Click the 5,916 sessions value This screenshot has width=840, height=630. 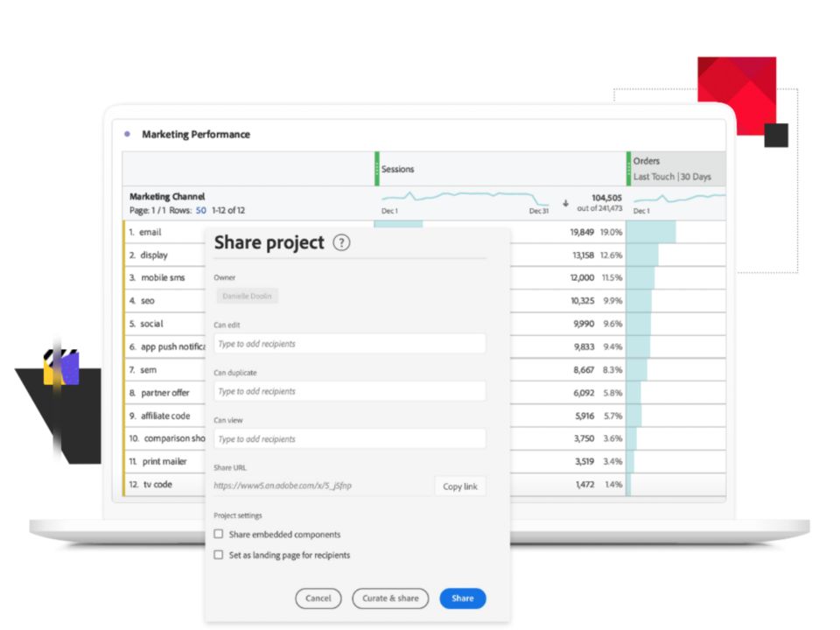(x=584, y=416)
